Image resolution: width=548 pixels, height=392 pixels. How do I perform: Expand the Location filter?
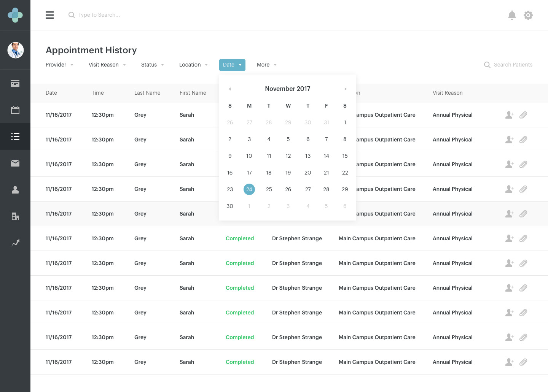coord(194,65)
